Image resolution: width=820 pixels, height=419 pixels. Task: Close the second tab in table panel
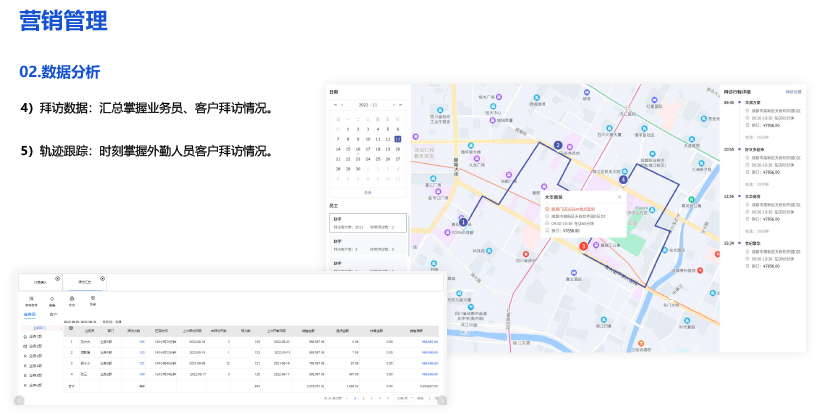click(100, 279)
